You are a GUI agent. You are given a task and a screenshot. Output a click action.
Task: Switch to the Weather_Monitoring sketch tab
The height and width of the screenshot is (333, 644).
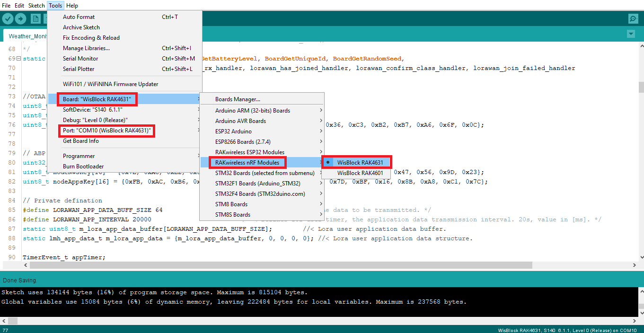(26, 36)
